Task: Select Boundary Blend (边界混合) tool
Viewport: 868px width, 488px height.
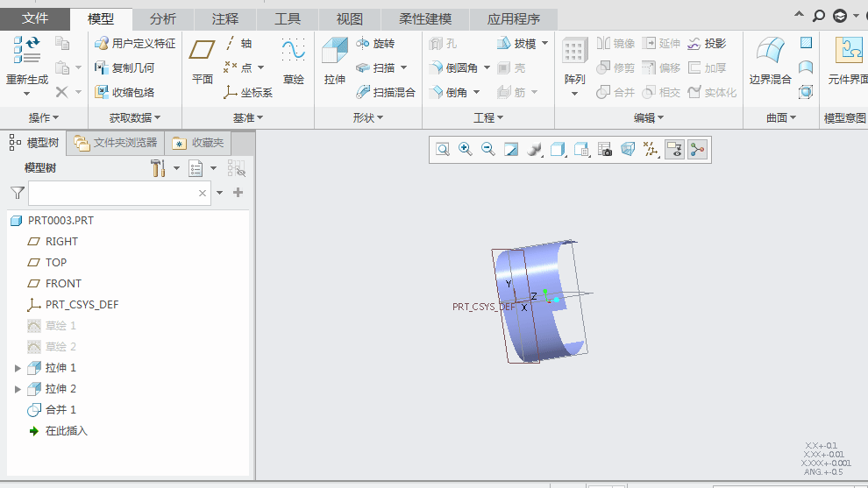Action: (x=770, y=60)
